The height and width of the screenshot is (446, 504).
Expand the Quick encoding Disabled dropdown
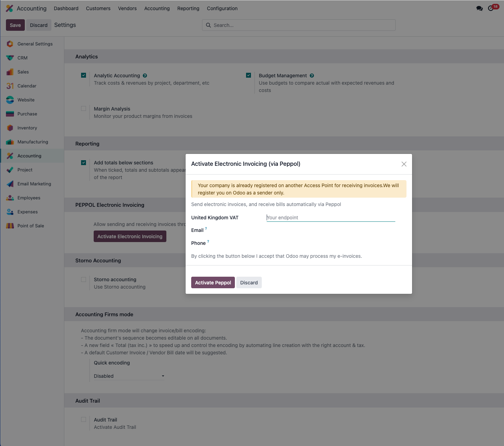coord(129,376)
